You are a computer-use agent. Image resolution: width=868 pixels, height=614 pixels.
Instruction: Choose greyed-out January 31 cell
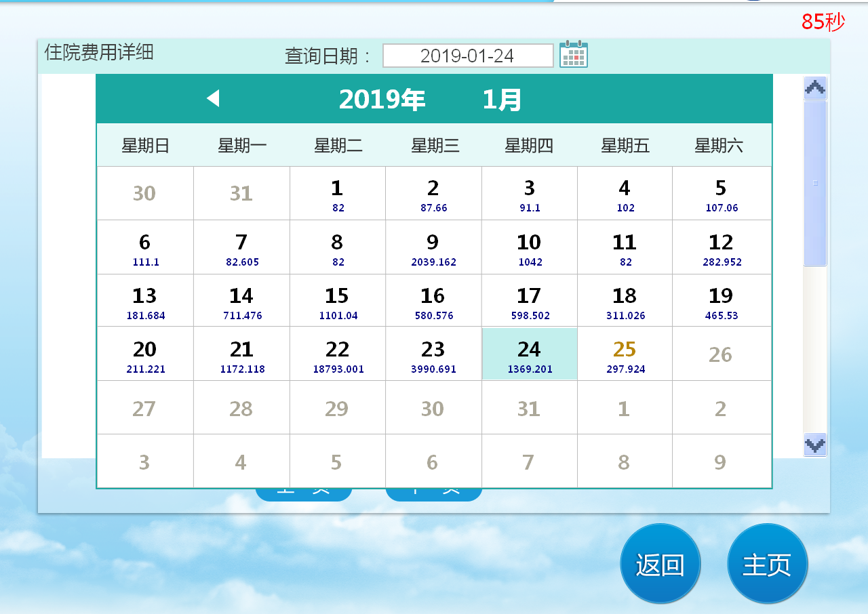(x=529, y=409)
